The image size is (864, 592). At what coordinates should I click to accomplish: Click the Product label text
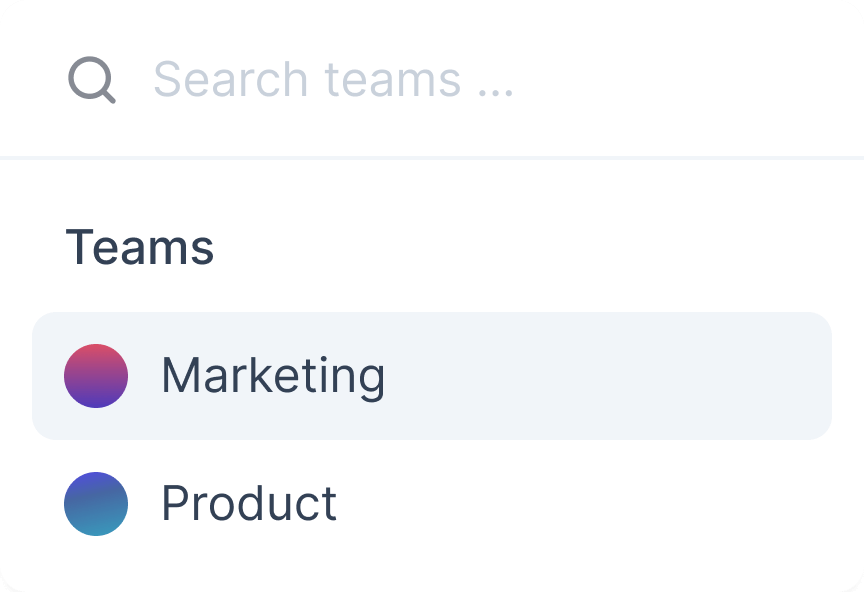[250, 504]
